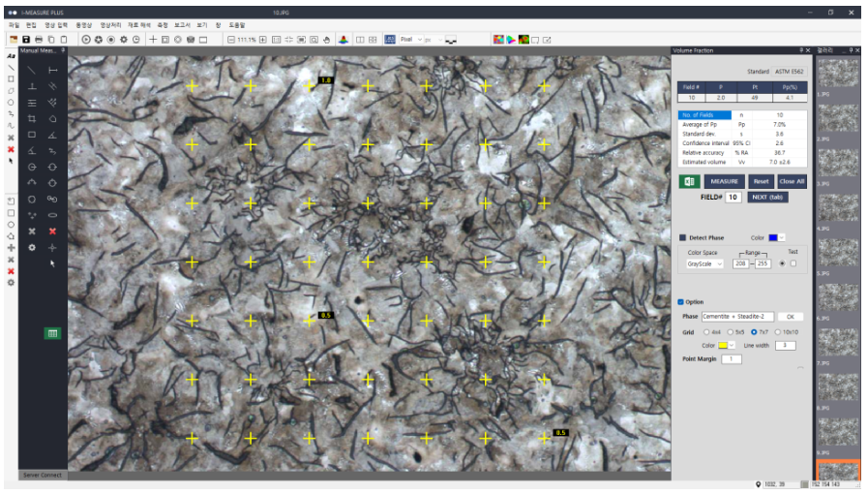Expand the Detect Phase blue color dropdown
This screenshot has width=868, height=494.
tap(782, 237)
